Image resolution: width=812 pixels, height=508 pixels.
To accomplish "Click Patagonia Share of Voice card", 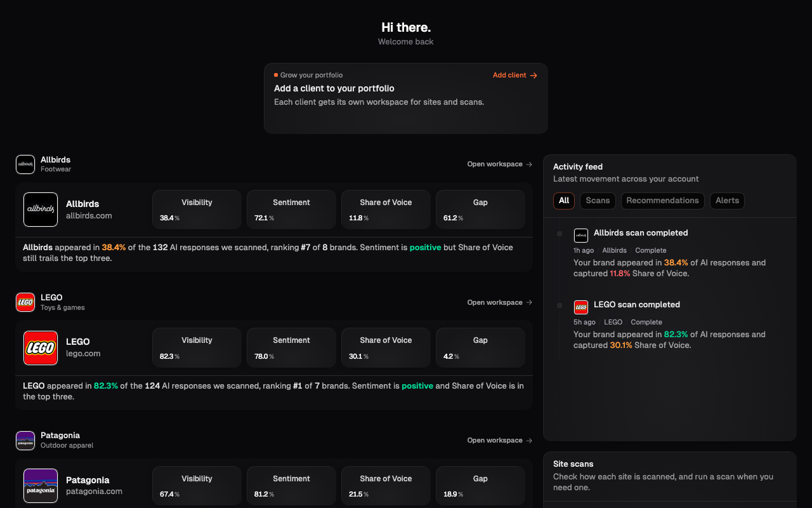I will pyautogui.click(x=386, y=486).
